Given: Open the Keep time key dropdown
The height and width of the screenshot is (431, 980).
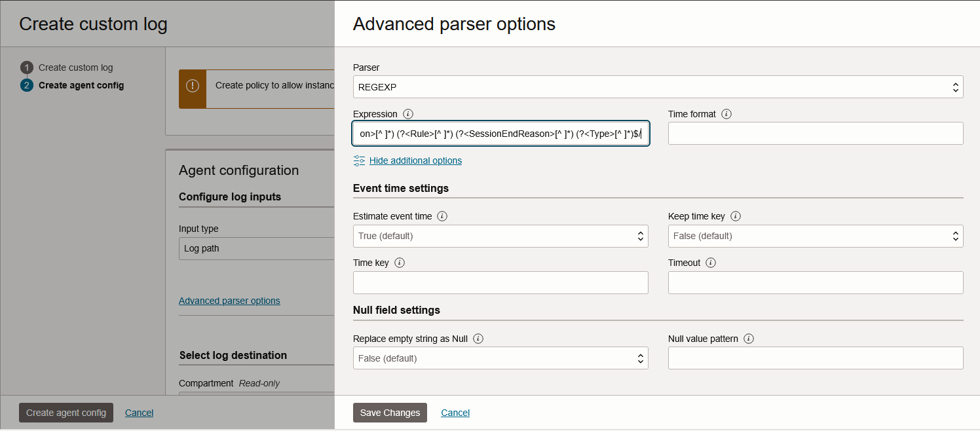Looking at the screenshot, I should pyautogui.click(x=815, y=236).
